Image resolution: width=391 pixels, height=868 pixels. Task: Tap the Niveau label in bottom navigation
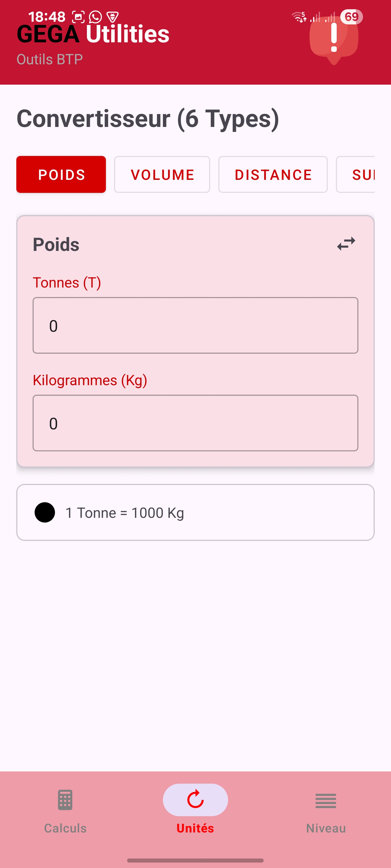click(326, 828)
